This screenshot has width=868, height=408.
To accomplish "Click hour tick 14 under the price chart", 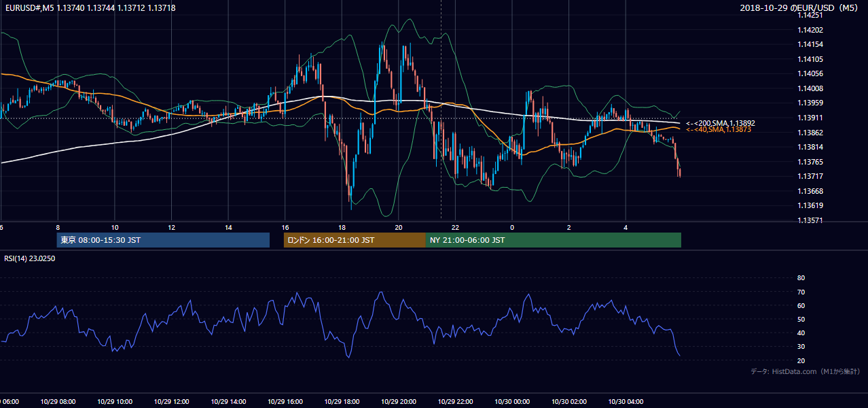I will coord(228,228).
